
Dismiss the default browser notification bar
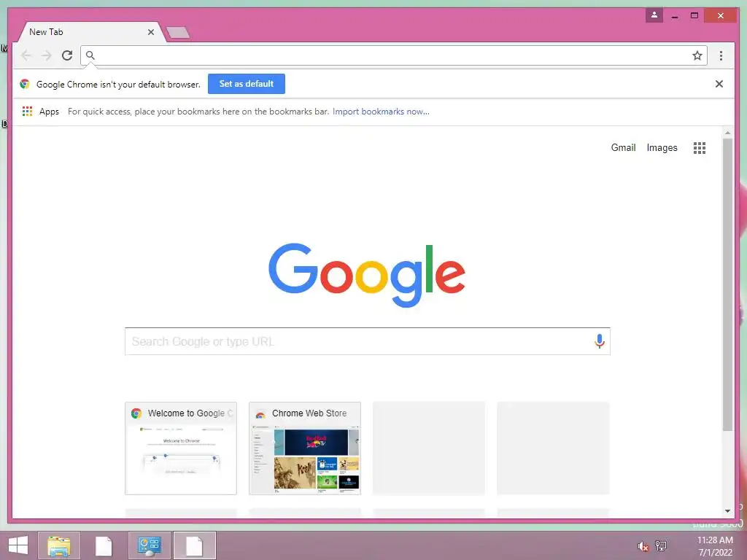pos(719,84)
